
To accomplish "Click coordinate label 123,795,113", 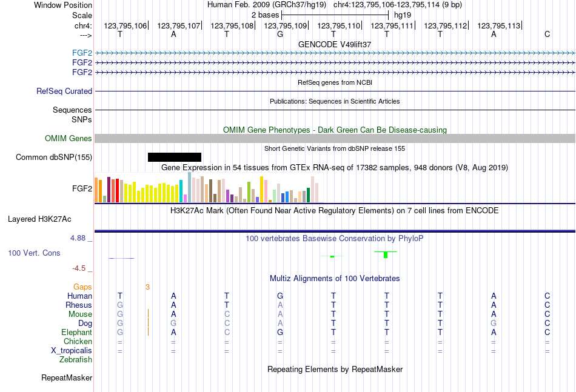I will (x=498, y=25).
